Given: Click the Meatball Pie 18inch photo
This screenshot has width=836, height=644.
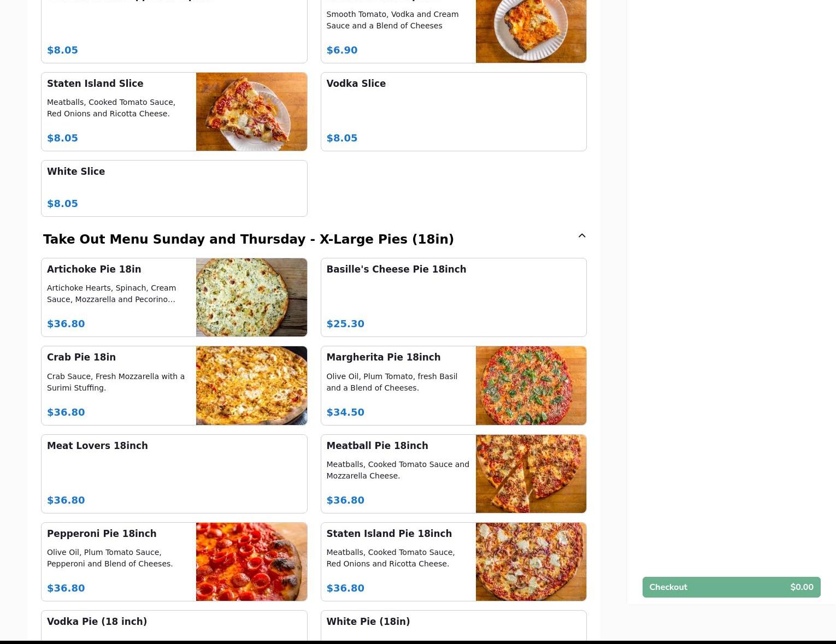Looking at the screenshot, I should (531, 474).
